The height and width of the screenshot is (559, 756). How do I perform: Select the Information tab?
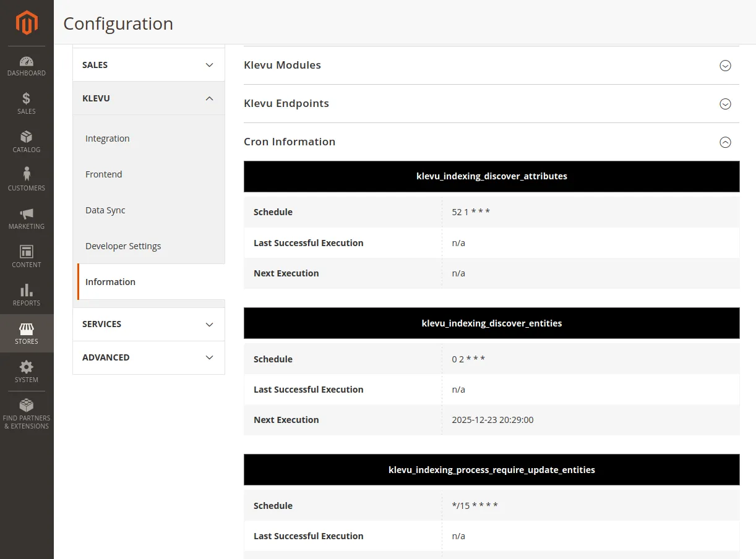pos(151,282)
